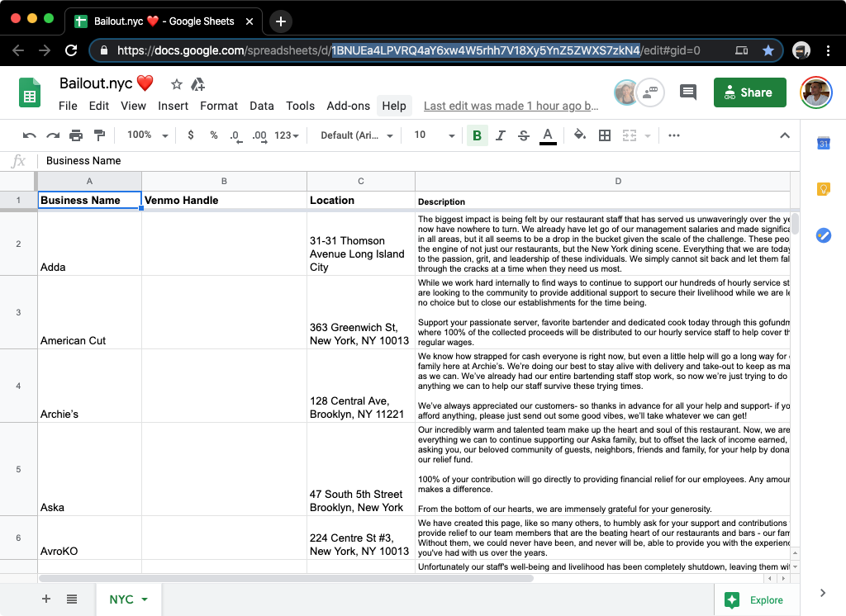Click the Redo icon in toolbar
Screen dimensions: 846x616
[x=53, y=135]
